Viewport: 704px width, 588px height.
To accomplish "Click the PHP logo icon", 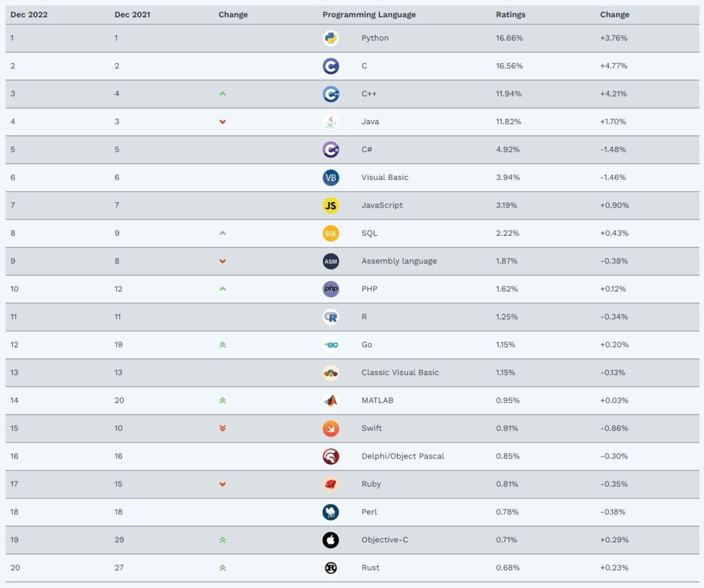I will [x=331, y=289].
